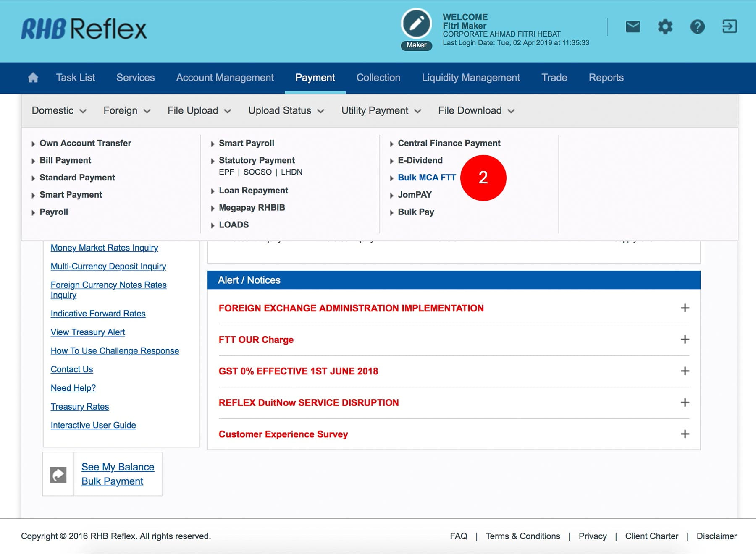Open settings via the gear icon

pyautogui.click(x=665, y=27)
